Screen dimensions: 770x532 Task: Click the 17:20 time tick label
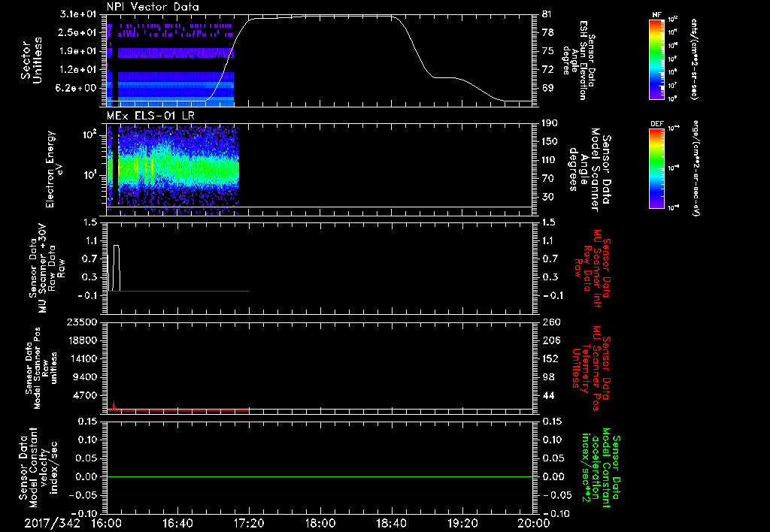tap(249, 523)
